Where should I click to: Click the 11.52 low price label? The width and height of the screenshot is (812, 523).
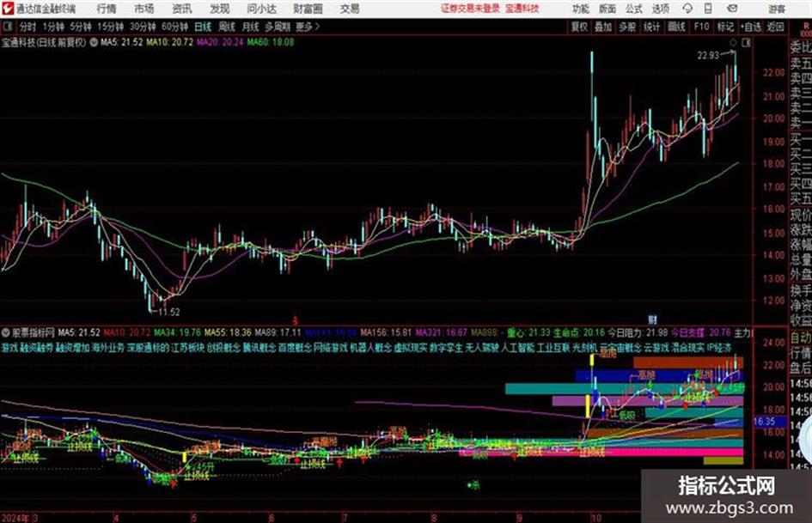pyautogui.click(x=168, y=312)
